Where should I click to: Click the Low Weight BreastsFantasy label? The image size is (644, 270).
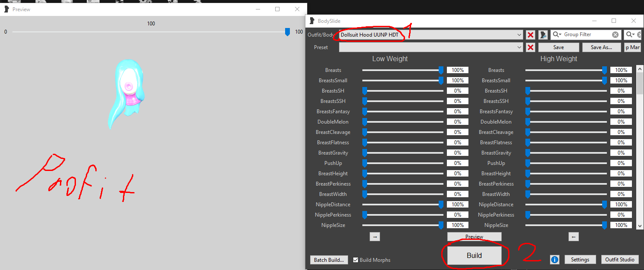(x=333, y=112)
